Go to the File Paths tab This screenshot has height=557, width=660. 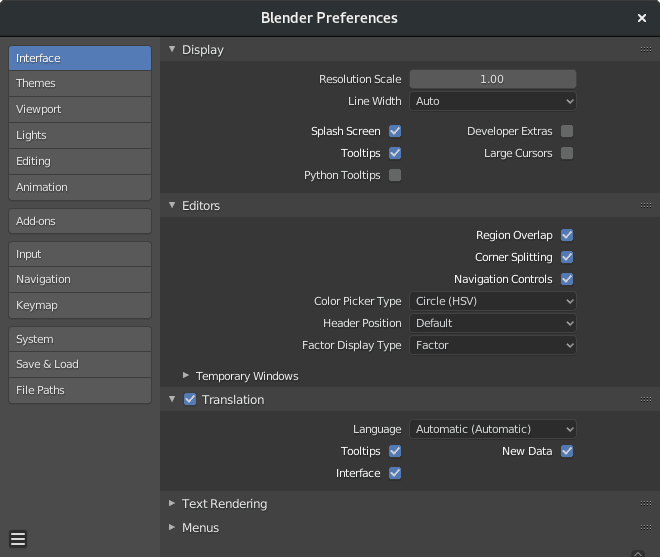(x=80, y=391)
